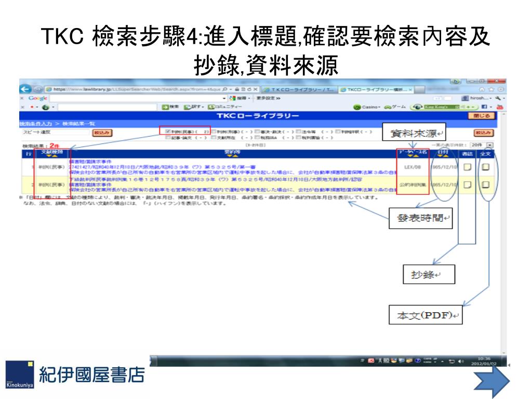Open the browser Home icon
The image size is (532, 399).
coord(482,89)
